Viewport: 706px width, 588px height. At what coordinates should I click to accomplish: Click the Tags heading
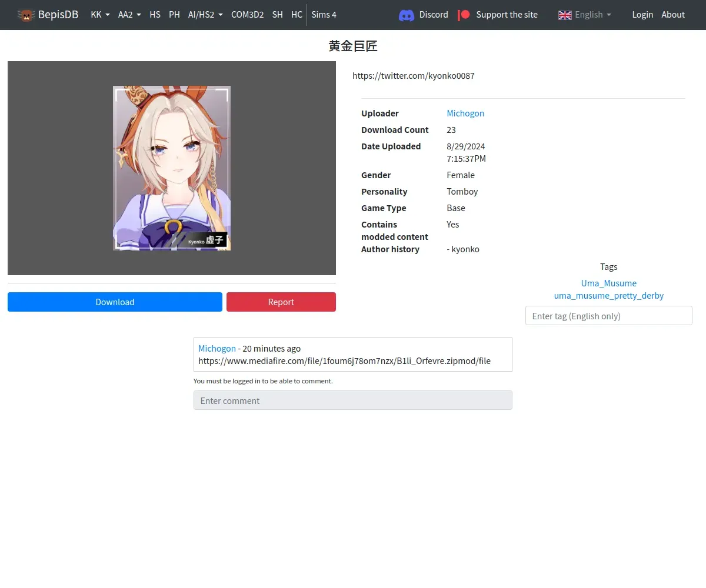point(609,267)
